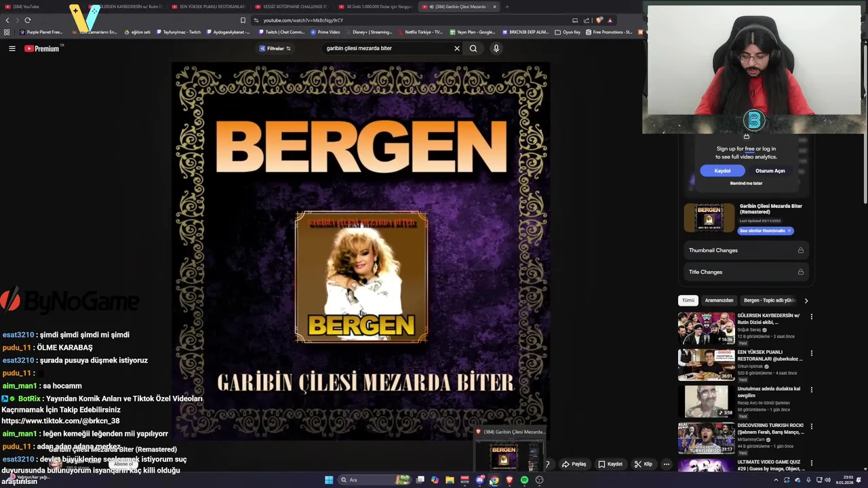The width and height of the screenshot is (868, 488).
Task: Click the thumbnail preview in Garibin Çilesi panel
Action: [709, 218]
